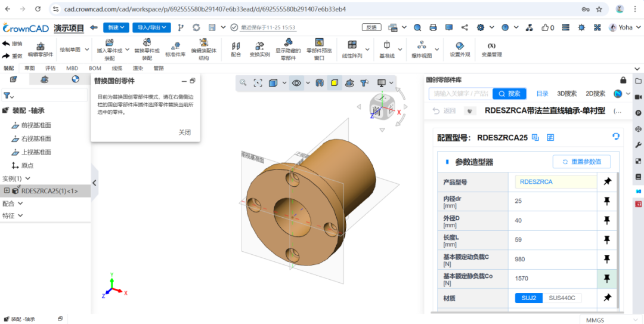
Task: Switch to the BOM tab
Action: [95, 68]
